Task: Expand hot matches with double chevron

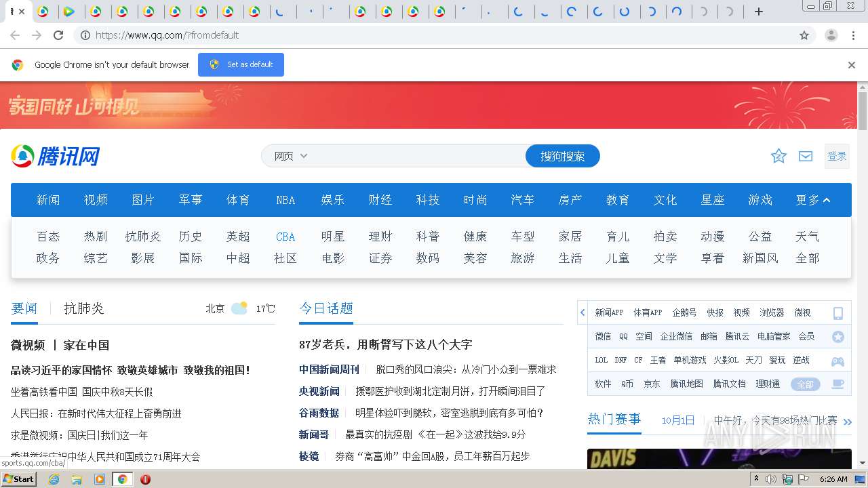Action: tap(847, 422)
